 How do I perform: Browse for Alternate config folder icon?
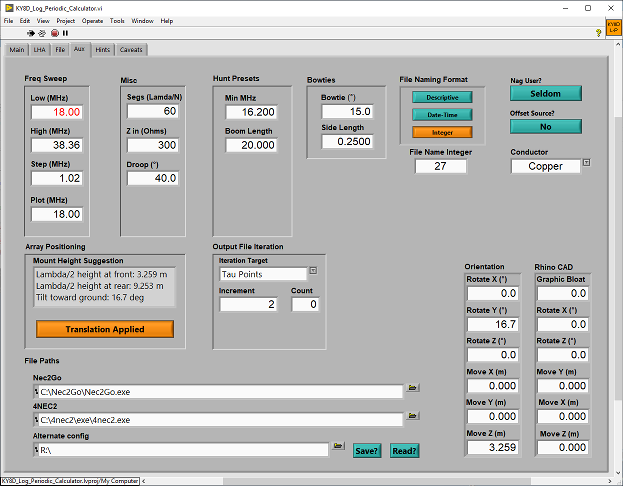pyautogui.click(x=338, y=446)
